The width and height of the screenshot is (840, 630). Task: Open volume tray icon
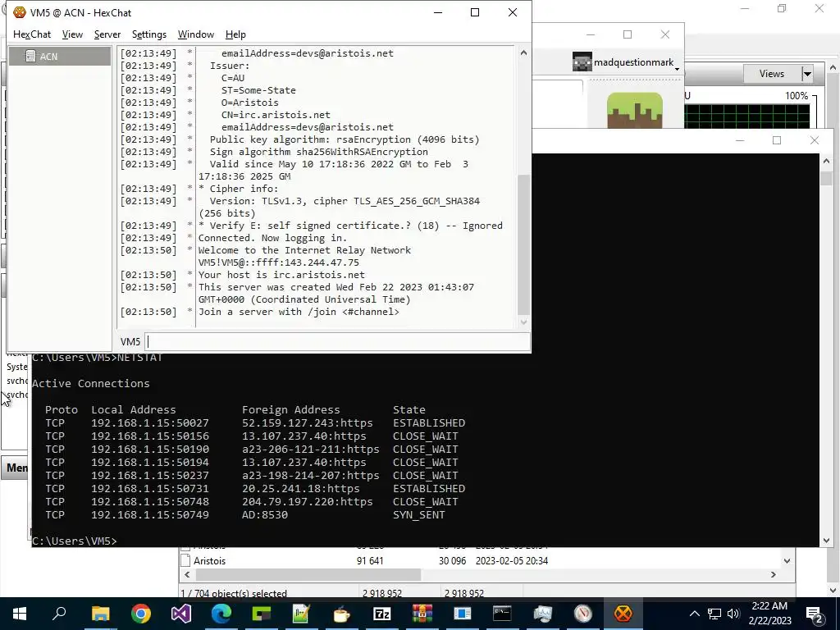pos(733,614)
